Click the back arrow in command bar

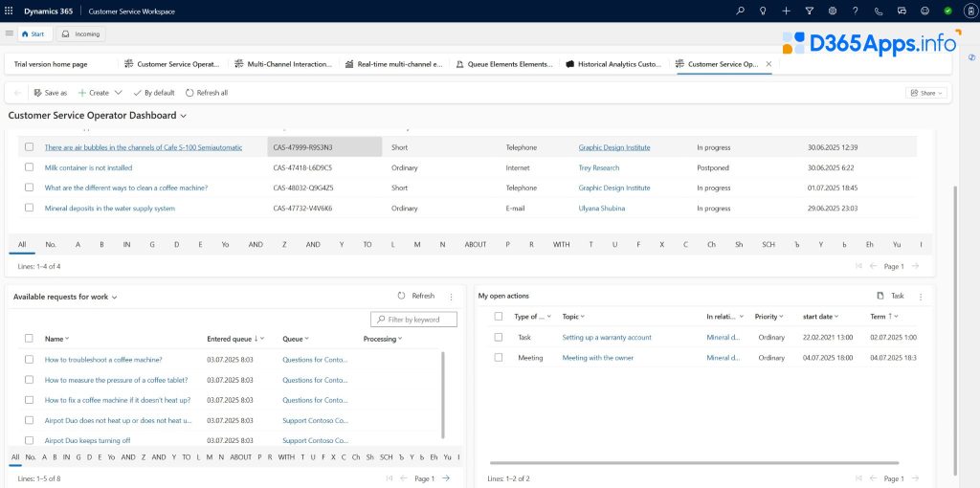point(17,93)
